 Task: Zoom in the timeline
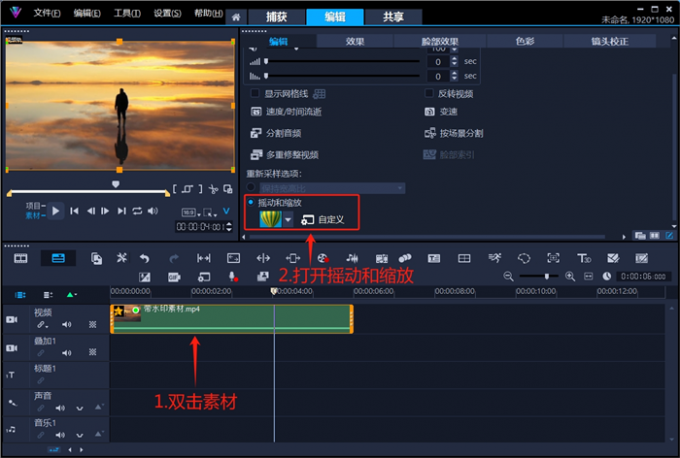570,276
